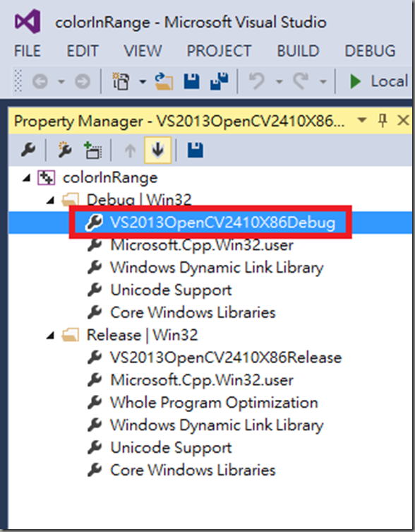The image size is (415, 532).
Task: Open the EDIT menu
Action: click(x=83, y=52)
